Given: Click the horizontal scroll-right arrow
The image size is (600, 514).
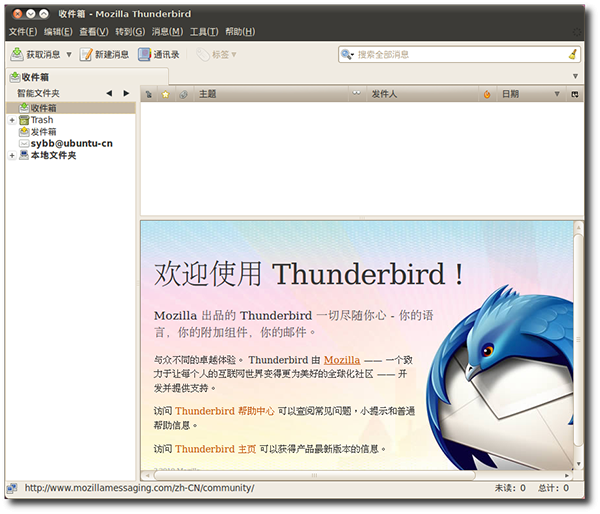Looking at the screenshot, I should click(x=567, y=475).
